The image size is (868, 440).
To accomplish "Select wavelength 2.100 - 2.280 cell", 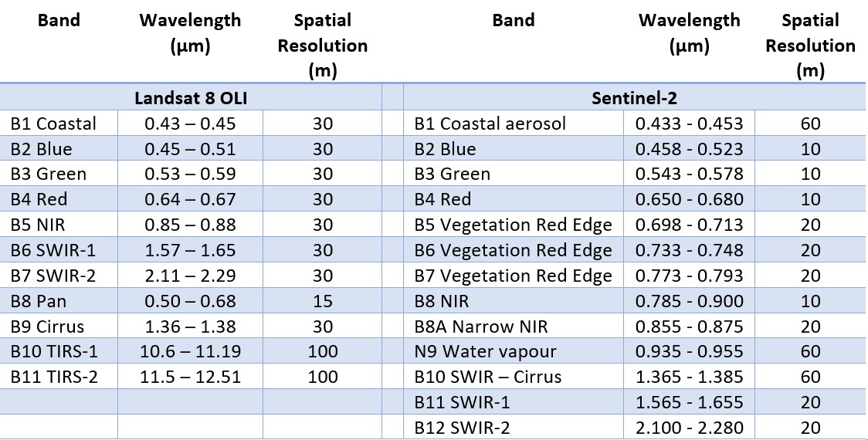I will pos(689,428).
